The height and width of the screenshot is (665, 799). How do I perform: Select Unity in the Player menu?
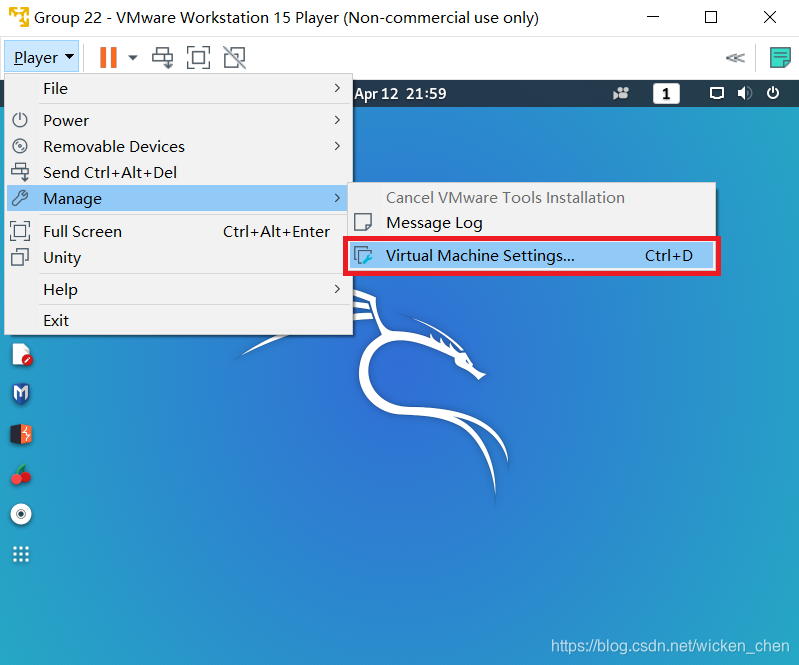tap(178, 257)
